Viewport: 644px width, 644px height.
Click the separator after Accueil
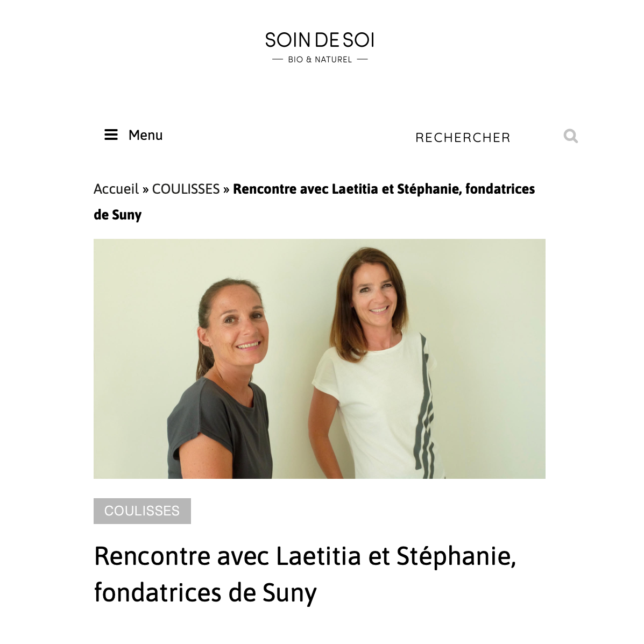click(145, 189)
